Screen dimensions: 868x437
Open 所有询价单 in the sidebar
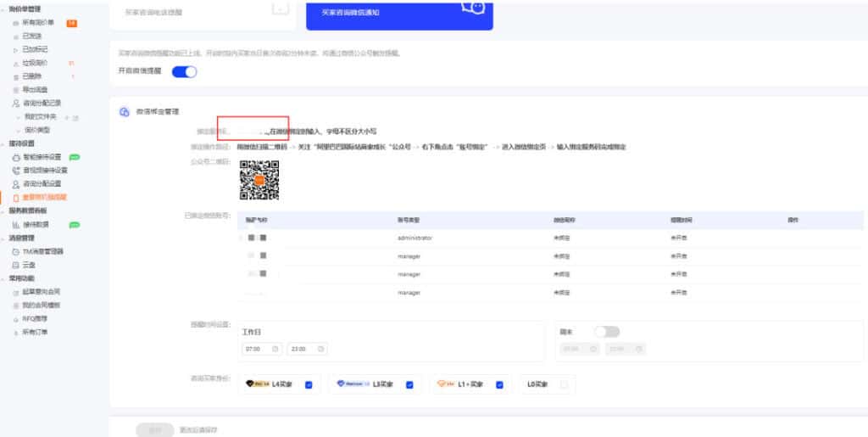[41, 23]
